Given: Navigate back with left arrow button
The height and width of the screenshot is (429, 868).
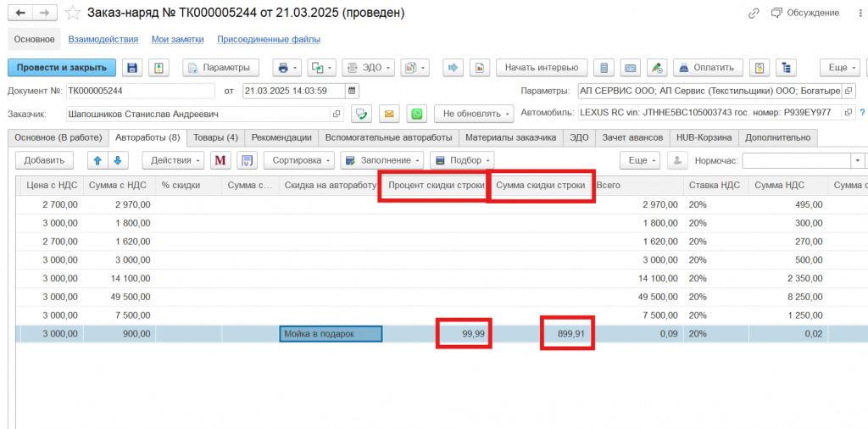Looking at the screenshot, I should point(20,14).
